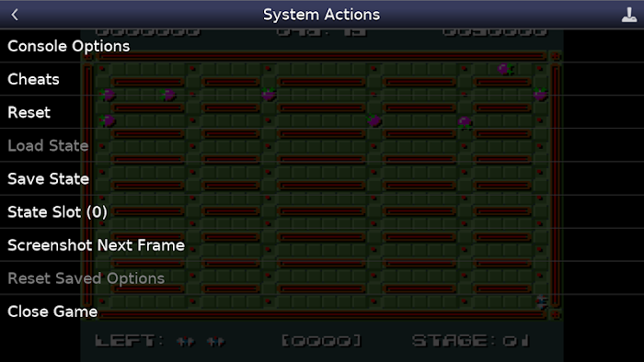The width and height of the screenshot is (644, 362).
Task: Select Reset to restart the game
Action: (322, 112)
